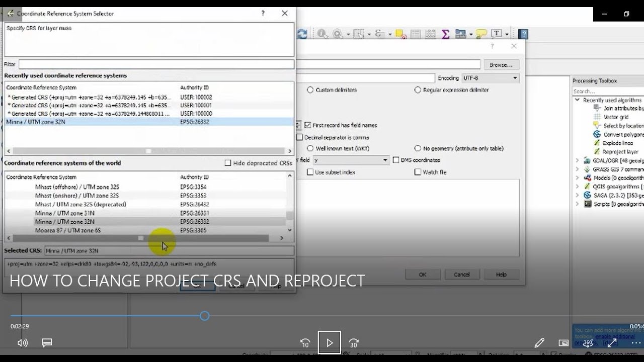Click the Deselect Features yellow icon
The image size is (644, 362).
pyautogui.click(x=400, y=34)
